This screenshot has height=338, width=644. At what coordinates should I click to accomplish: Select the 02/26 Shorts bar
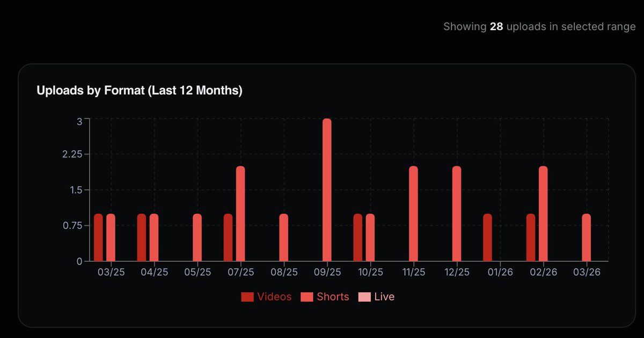tap(543, 214)
